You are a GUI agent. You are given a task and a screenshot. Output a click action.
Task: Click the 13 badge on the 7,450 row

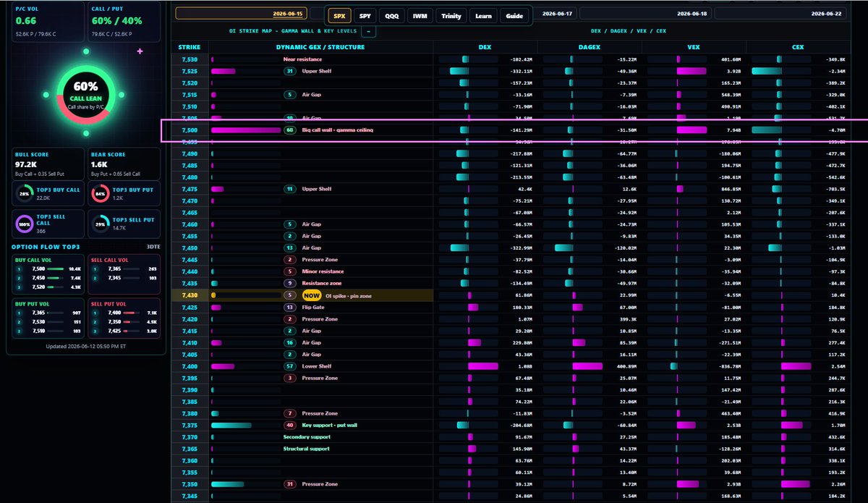click(x=290, y=248)
